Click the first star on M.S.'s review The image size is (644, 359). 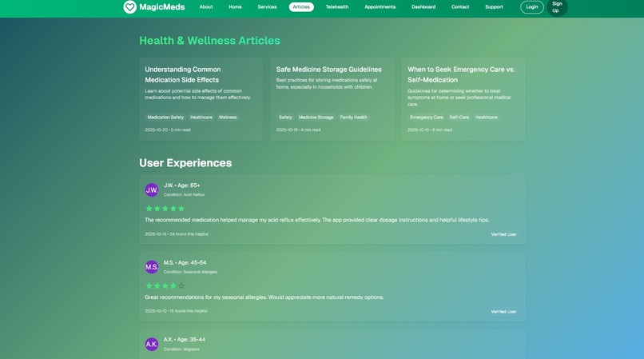click(149, 285)
